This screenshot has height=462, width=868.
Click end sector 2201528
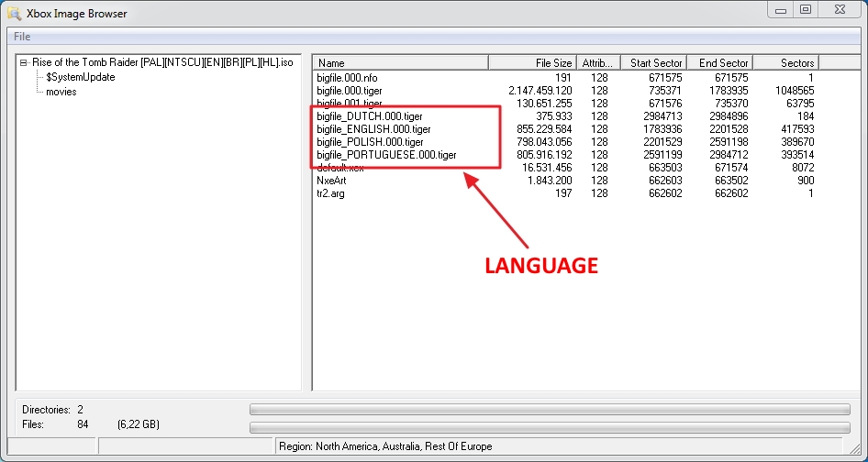(x=728, y=129)
